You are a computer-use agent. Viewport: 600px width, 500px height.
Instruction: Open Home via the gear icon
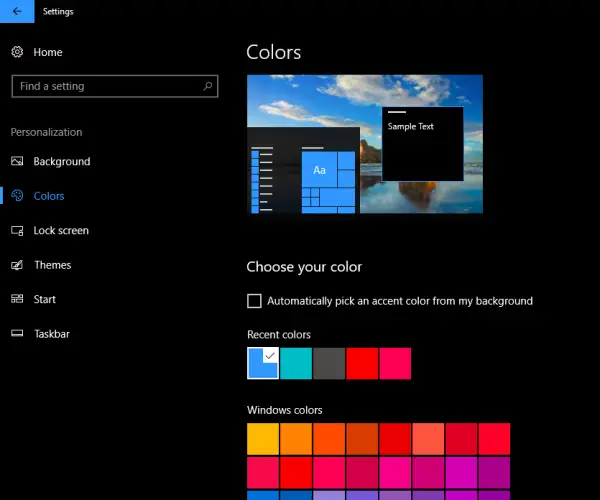(x=17, y=52)
